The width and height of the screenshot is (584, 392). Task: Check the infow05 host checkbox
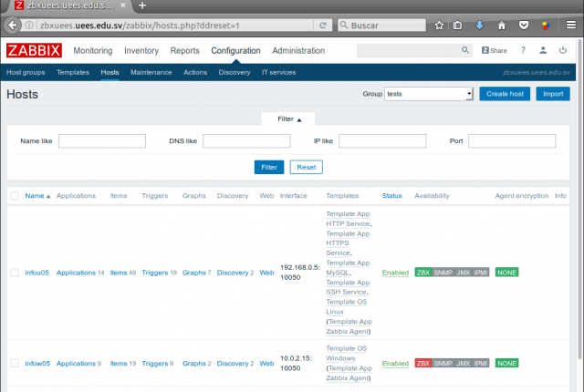point(15,363)
